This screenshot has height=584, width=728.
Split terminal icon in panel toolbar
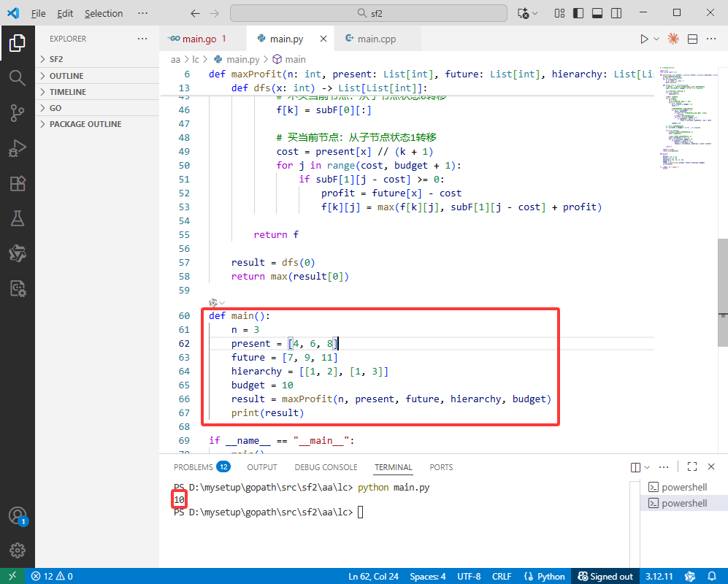(635, 467)
